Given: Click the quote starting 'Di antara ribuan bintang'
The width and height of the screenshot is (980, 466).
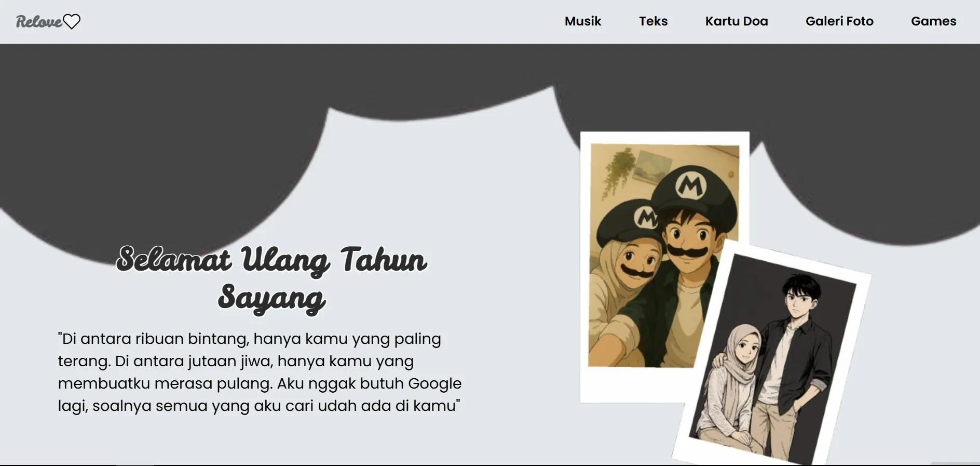Looking at the screenshot, I should (x=260, y=372).
